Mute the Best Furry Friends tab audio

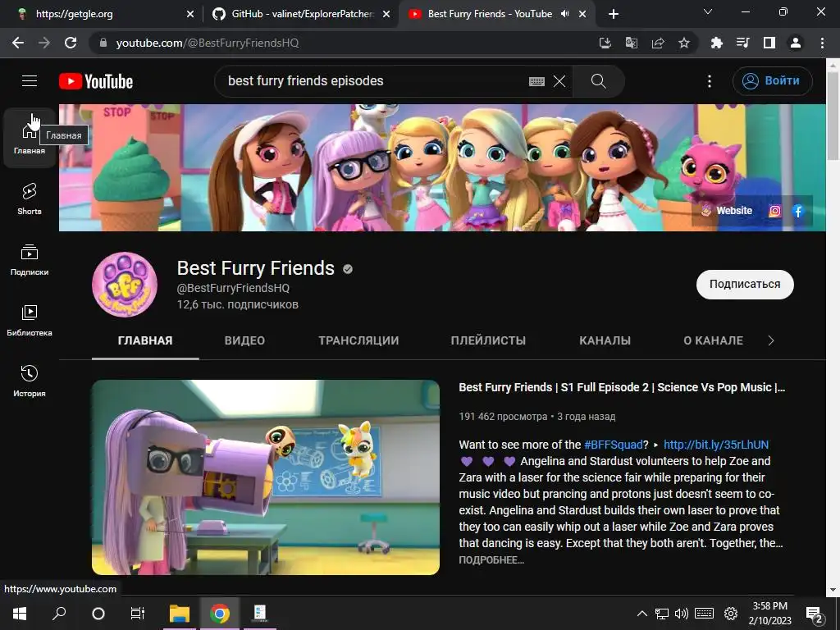(x=564, y=14)
